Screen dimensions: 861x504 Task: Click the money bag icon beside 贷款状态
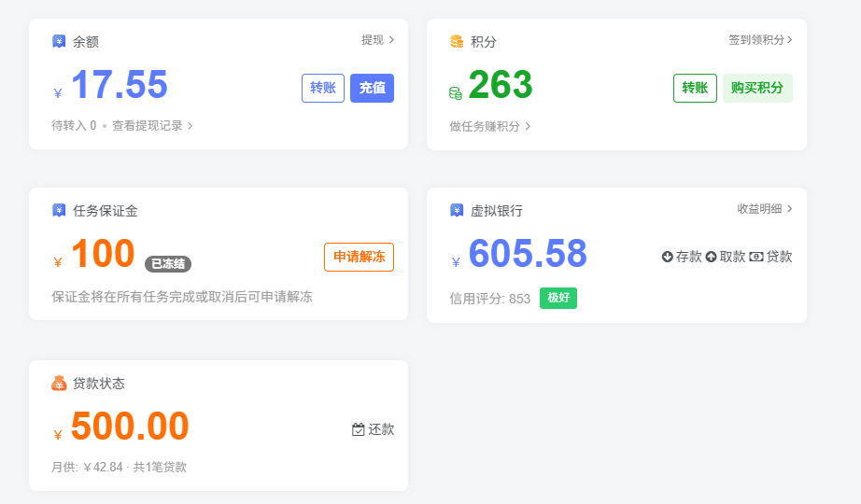[x=59, y=383]
